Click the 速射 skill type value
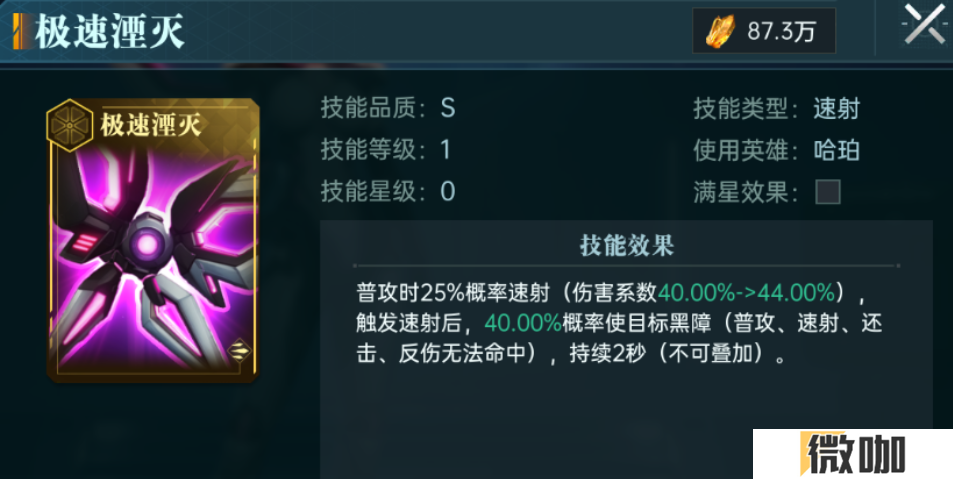The height and width of the screenshot is (479, 953). click(837, 109)
